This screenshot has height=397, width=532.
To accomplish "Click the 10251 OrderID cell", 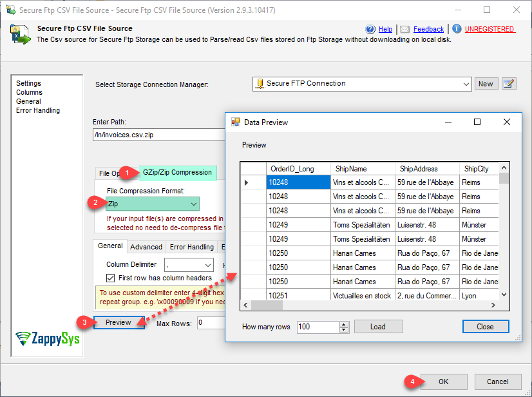I will 299,295.
